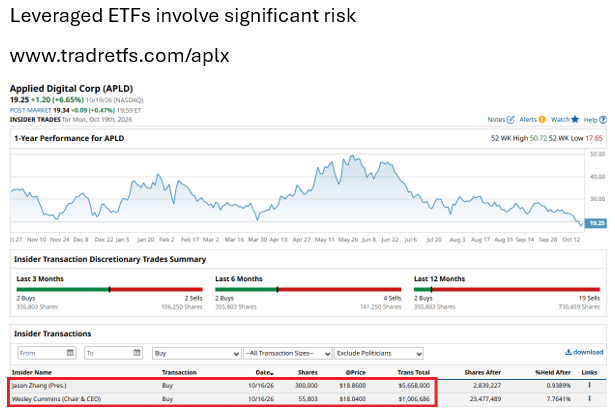Viewport: 615px width, 413px height.
Task: Click the 300,000 shares cell
Action: 306,386
